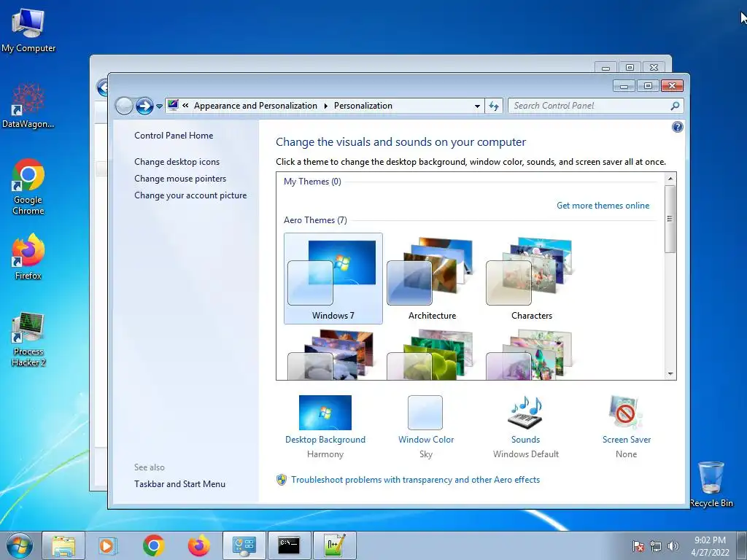Screen dimensions: 747x560
Task: Click the greyed Back navigation button
Action: coord(124,106)
